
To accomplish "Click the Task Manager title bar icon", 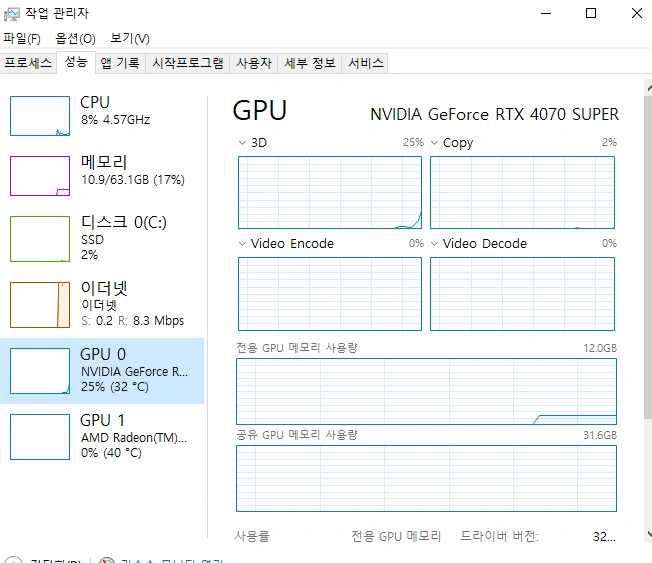I will pos(12,14).
